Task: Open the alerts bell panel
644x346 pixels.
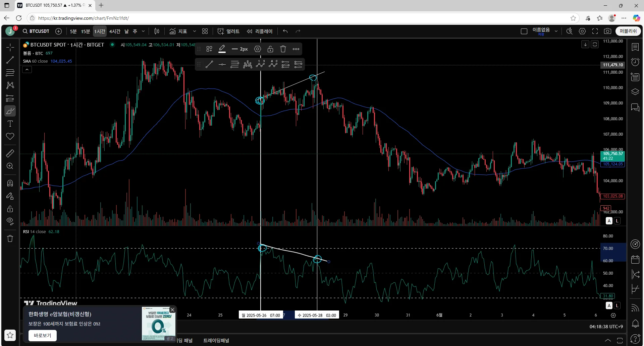Action: tap(635, 324)
